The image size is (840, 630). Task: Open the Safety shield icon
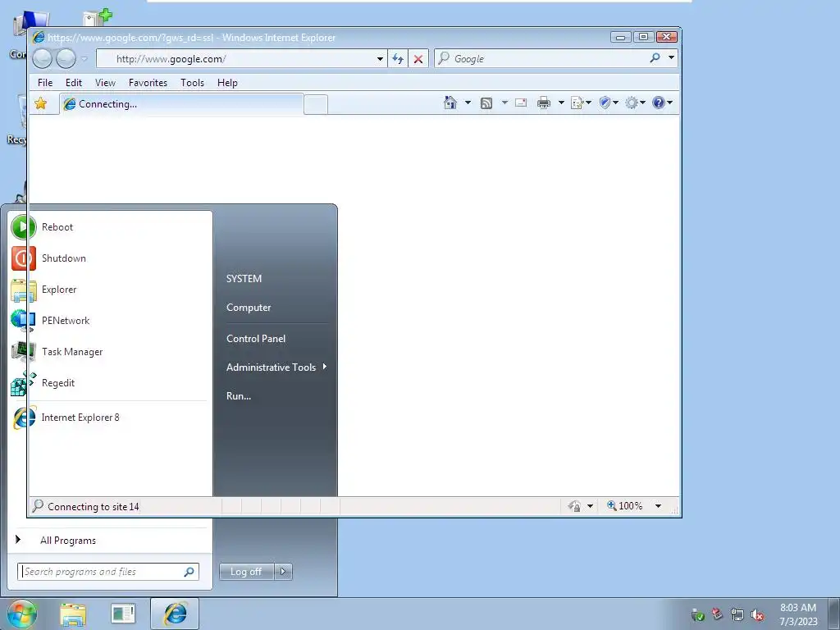[605, 103]
